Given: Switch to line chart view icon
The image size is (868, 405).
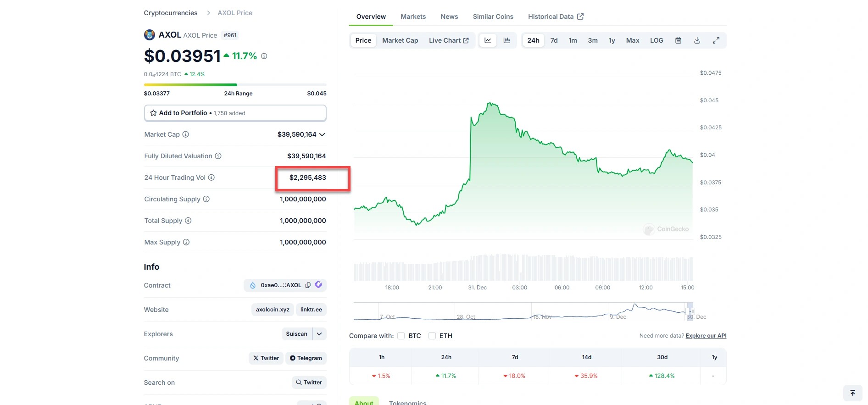Looking at the screenshot, I should [488, 40].
